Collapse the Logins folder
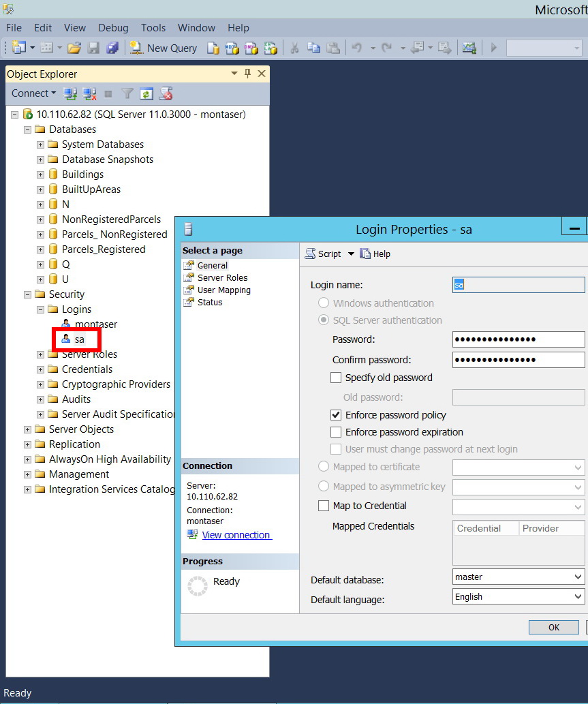This screenshot has height=704, width=588. [40, 309]
